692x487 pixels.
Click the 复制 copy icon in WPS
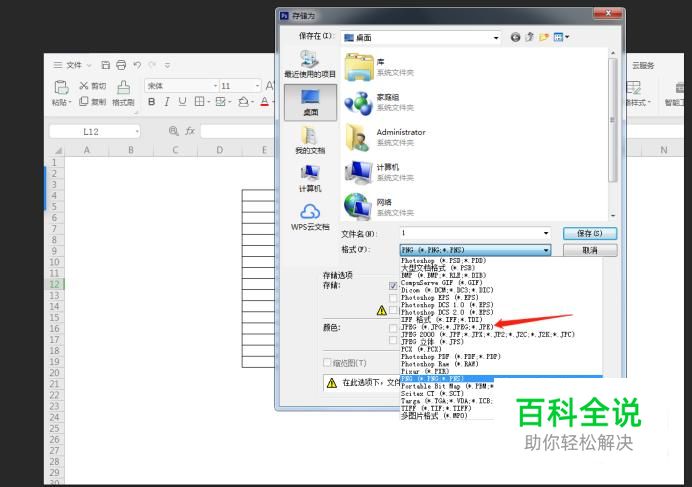83,102
